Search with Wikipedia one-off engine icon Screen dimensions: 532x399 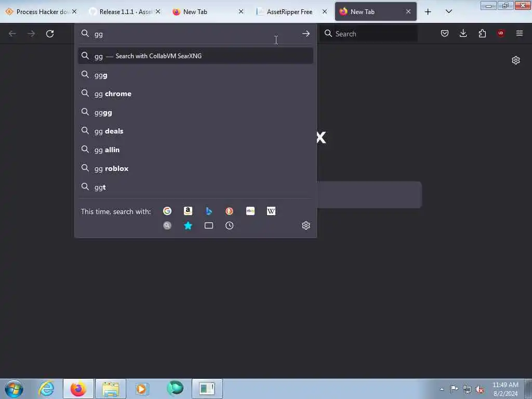tap(271, 211)
